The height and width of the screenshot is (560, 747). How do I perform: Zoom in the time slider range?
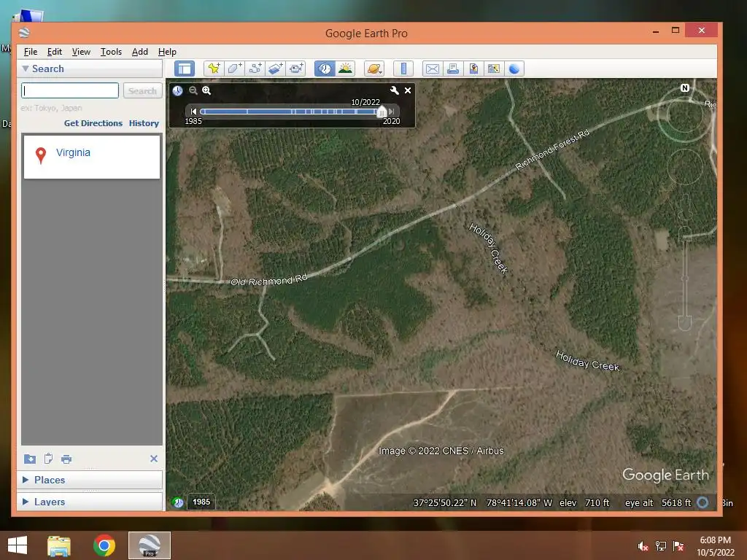point(206,90)
